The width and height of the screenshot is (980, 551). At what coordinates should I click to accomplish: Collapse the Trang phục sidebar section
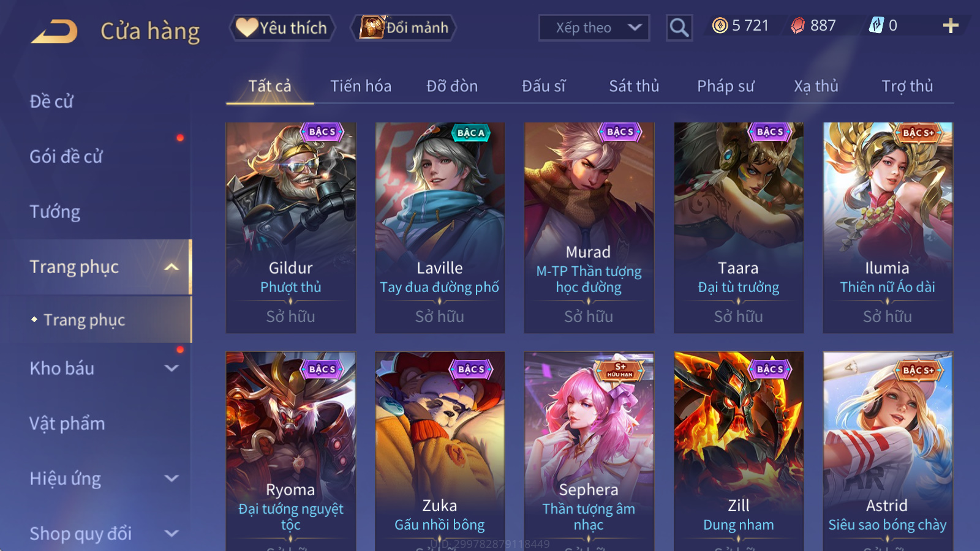[x=172, y=267]
